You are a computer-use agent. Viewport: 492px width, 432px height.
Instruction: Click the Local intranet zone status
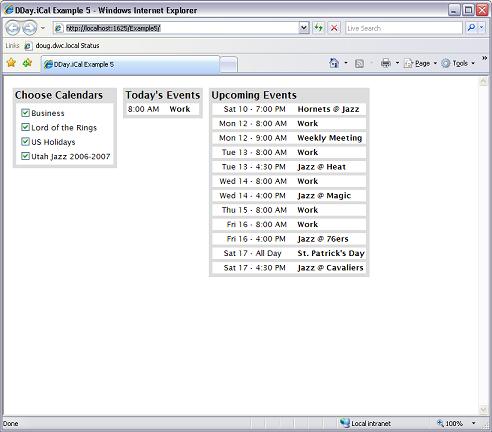pyautogui.click(x=365, y=423)
